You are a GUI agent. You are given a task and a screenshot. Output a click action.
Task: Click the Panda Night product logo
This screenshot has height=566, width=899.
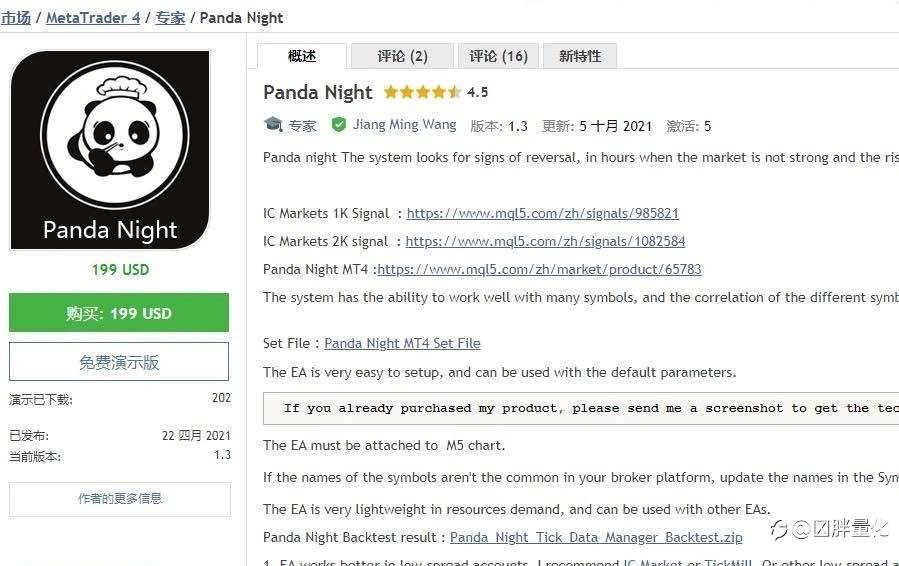[x=110, y=150]
